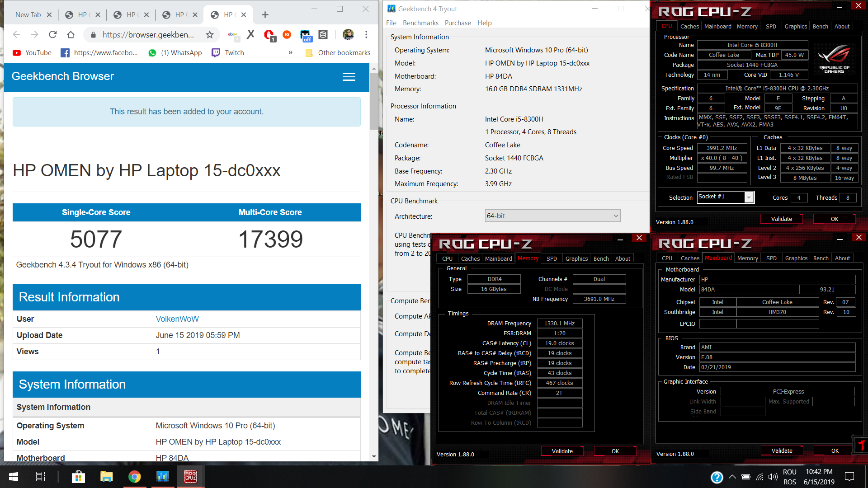The image size is (868, 488).
Task: Open Caches tab in top CPU-Z window
Action: pyautogui.click(x=689, y=27)
